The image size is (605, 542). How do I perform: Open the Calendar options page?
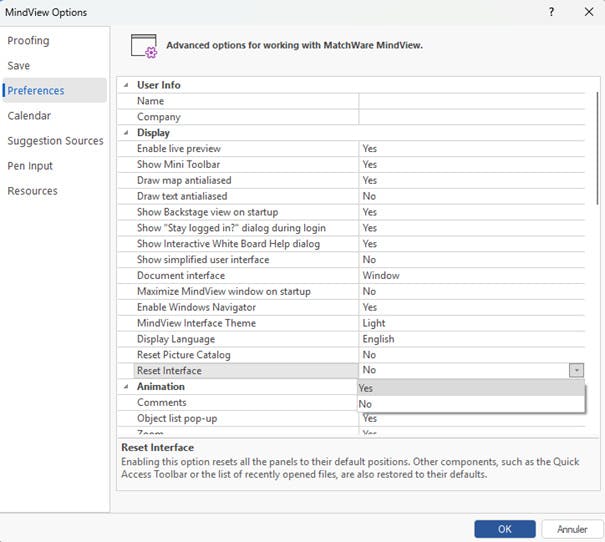[x=29, y=116]
